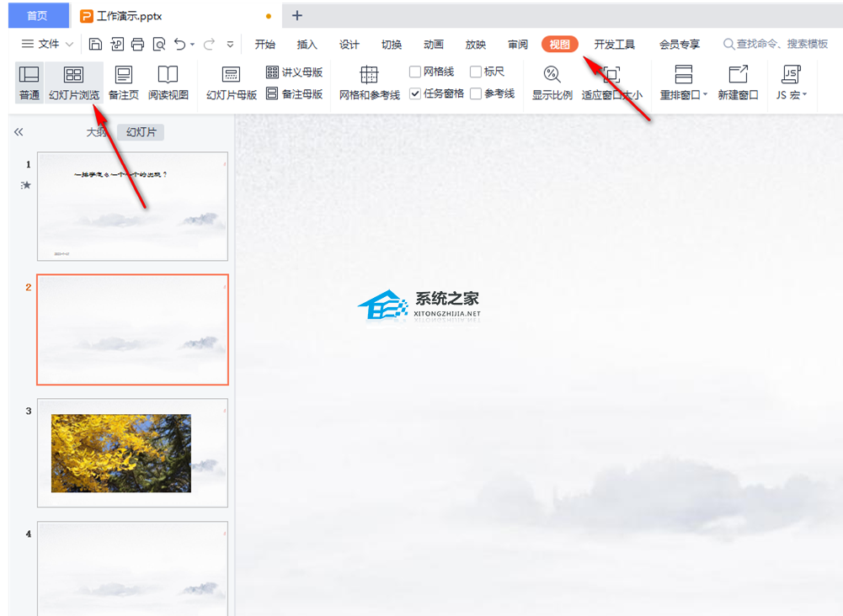
Task: Toggle 参考线 guides checkbox
Action: click(476, 94)
